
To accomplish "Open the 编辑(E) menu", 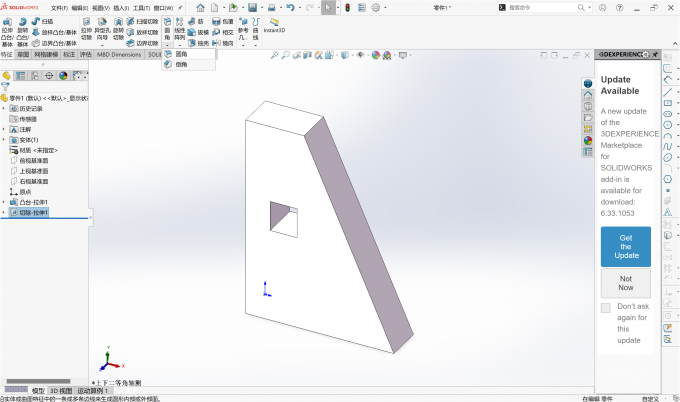I will tap(80, 8).
